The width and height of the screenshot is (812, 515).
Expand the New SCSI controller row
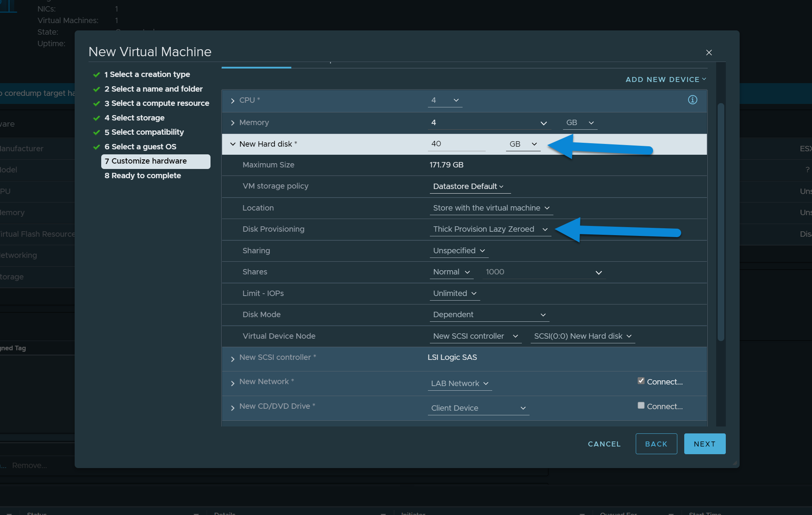[x=232, y=359]
